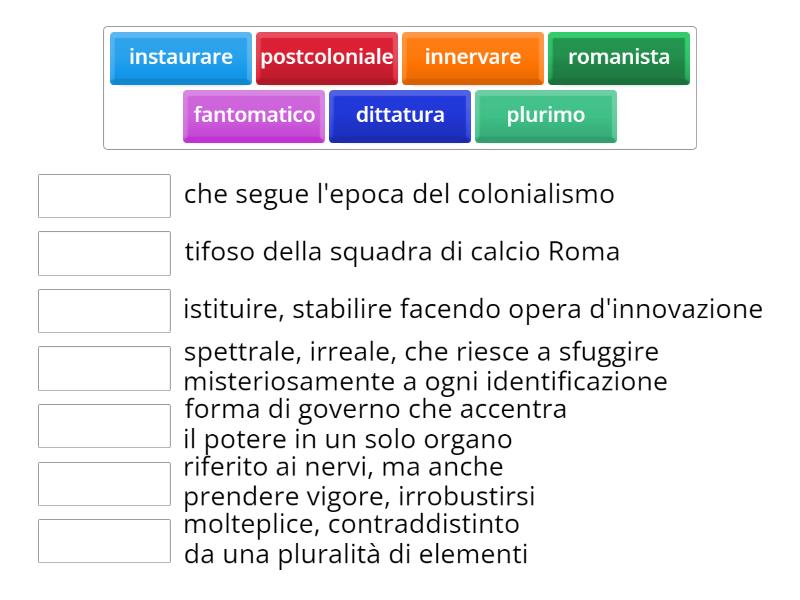
Task: Select the teal 'plurimo' tile
Action: click(x=546, y=115)
